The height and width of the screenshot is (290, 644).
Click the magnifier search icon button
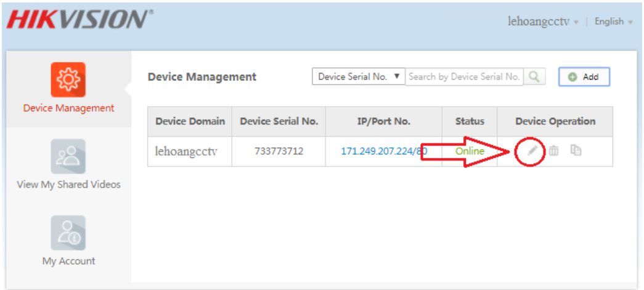[x=534, y=77]
